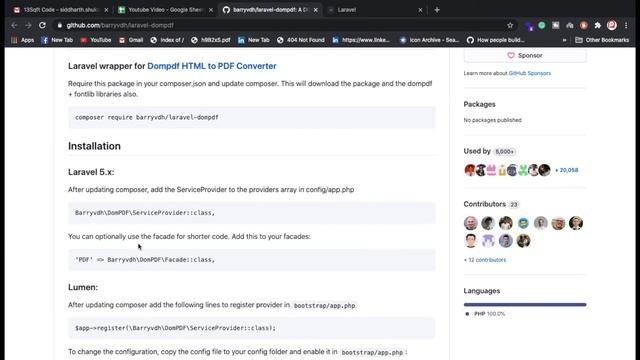This screenshot has width=640, height=360.
Task: Open Used by section heading
Action: coord(477,151)
